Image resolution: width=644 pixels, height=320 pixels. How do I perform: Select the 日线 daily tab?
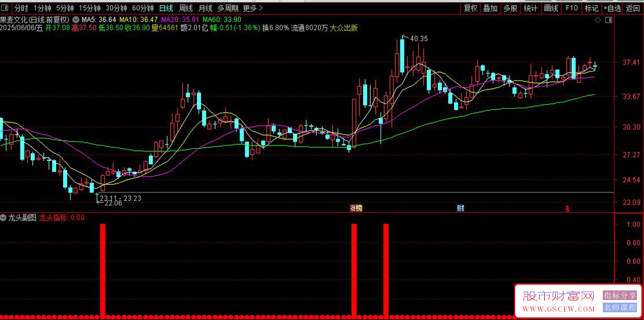pos(166,8)
